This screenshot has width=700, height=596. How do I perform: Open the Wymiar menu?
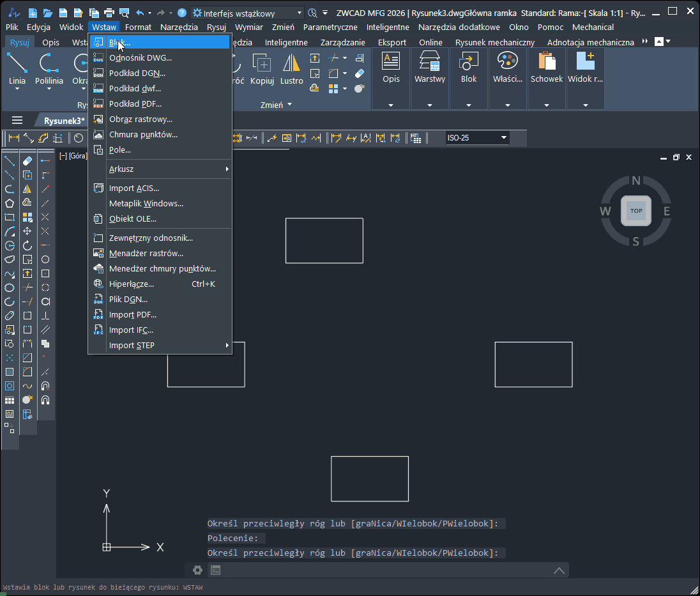click(248, 27)
